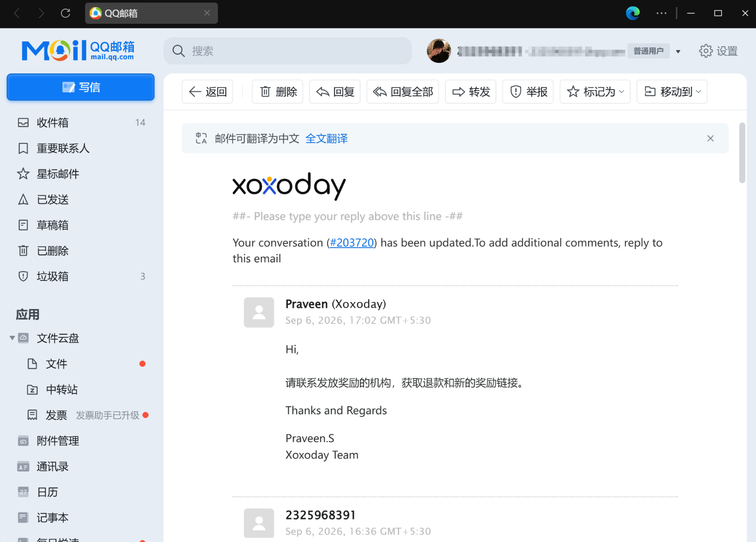The width and height of the screenshot is (756, 542).
Task: Click the translate icon in banner
Action: (x=201, y=139)
